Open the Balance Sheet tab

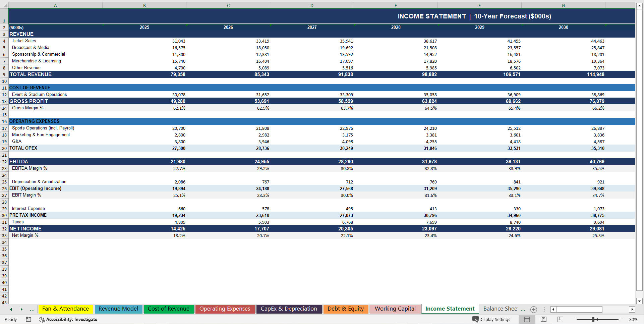click(502, 309)
